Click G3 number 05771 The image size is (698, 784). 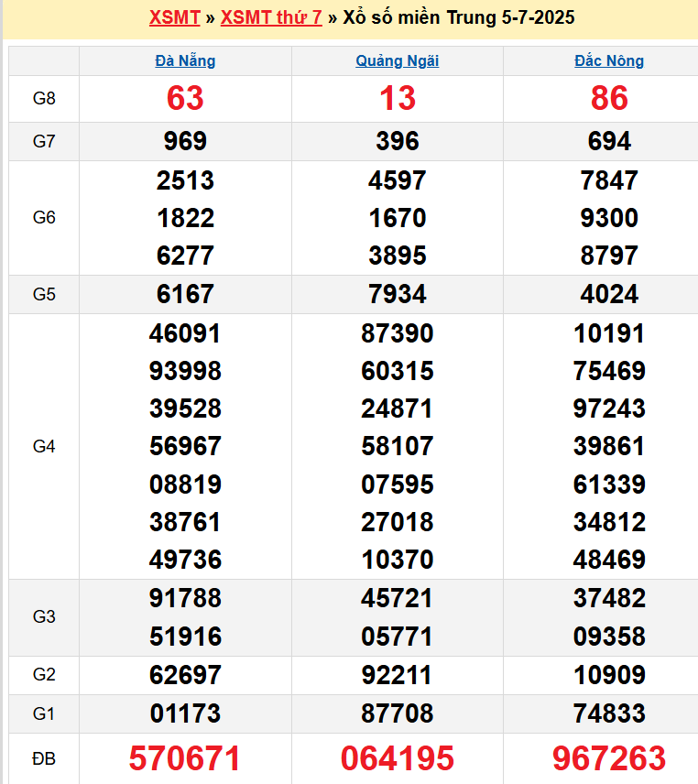tap(398, 637)
